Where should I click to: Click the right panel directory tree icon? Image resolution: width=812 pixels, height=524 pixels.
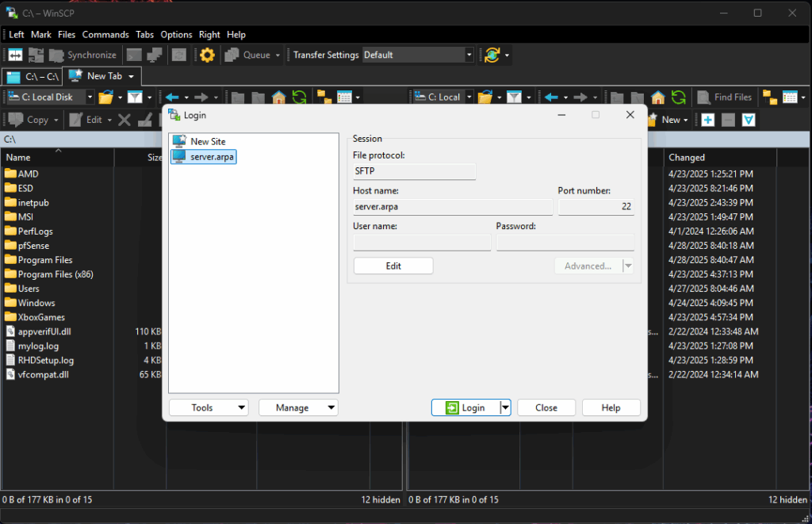pyautogui.click(x=770, y=98)
